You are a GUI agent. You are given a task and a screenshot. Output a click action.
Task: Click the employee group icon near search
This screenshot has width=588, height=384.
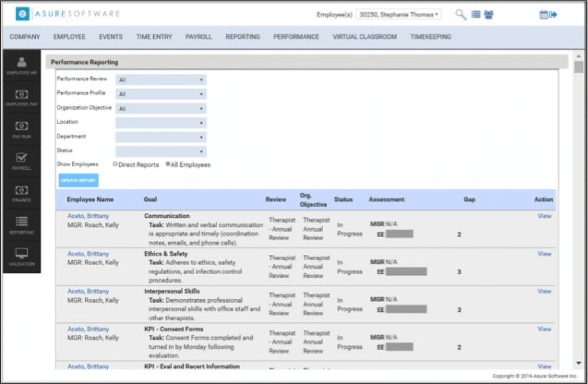coord(490,13)
